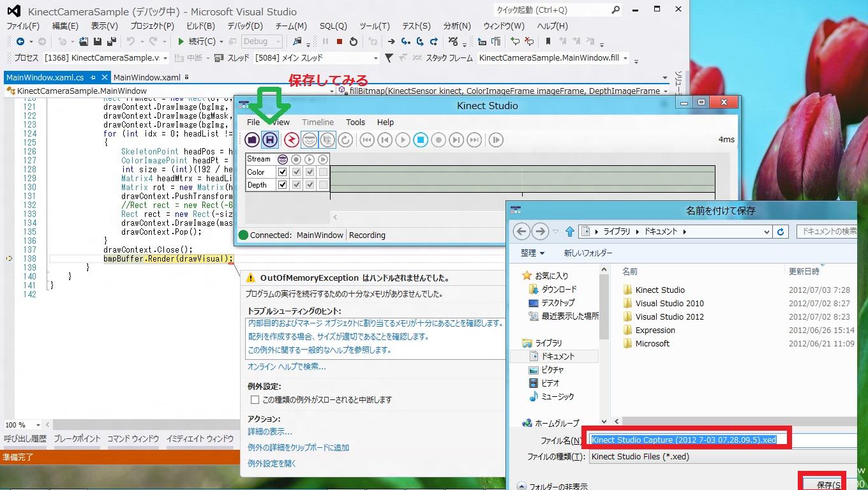
Task: Step back one frame in Kinect Studio
Action: pos(385,140)
